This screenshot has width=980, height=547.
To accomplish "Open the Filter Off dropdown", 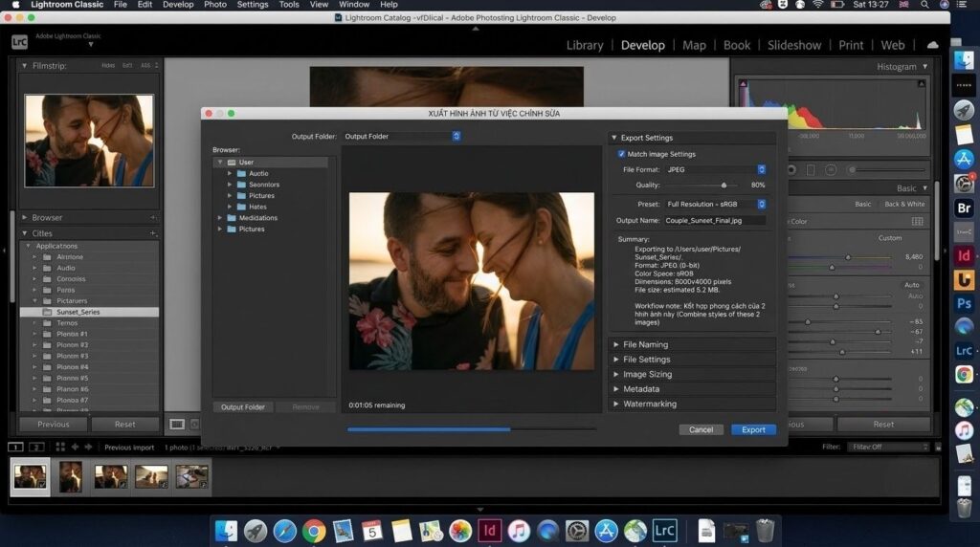I will tap(888, 447).
